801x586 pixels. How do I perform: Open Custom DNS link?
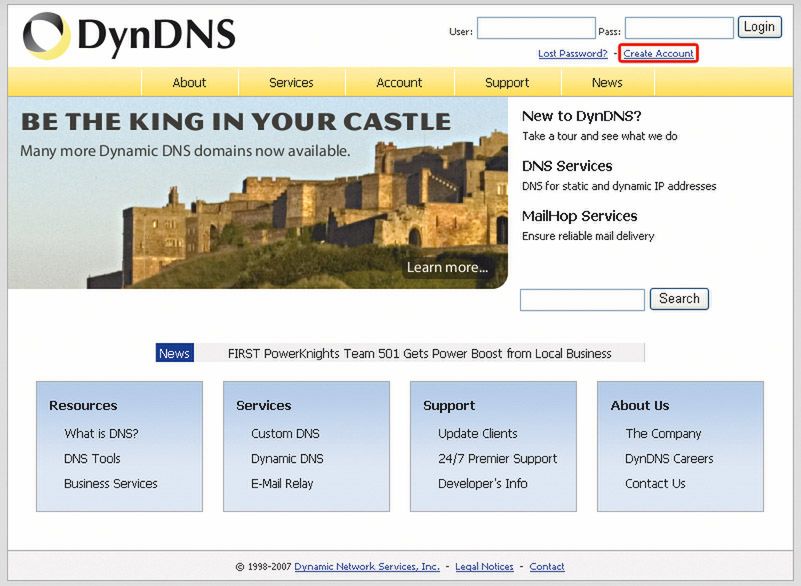[285, 434]
